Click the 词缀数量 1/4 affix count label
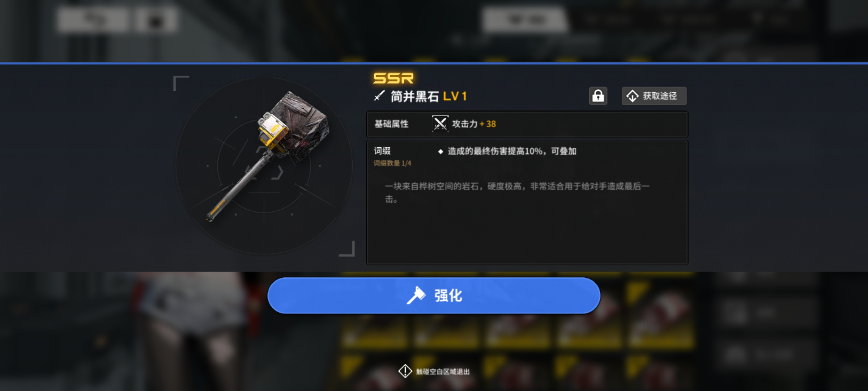868x391 pixels. tap(392, 163)
